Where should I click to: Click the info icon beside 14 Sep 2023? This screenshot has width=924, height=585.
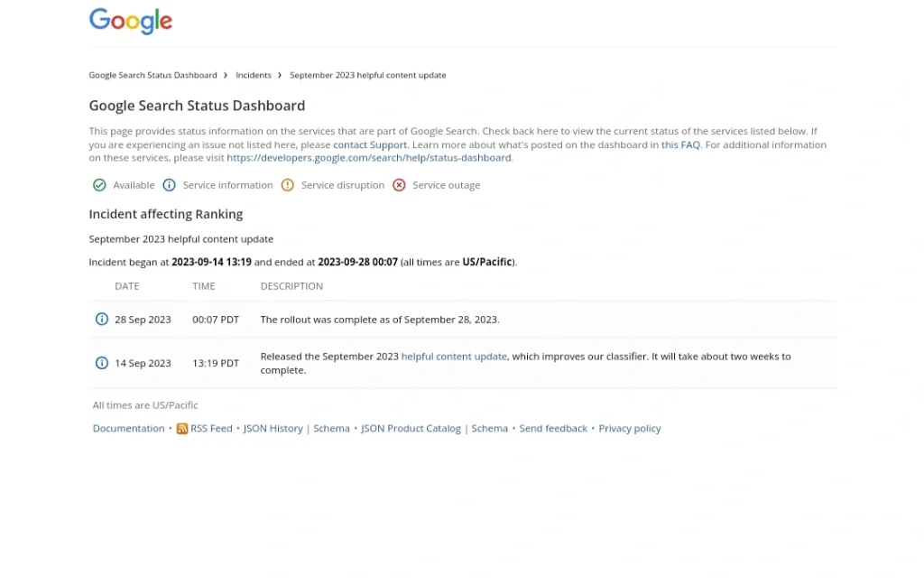point(102,363)
